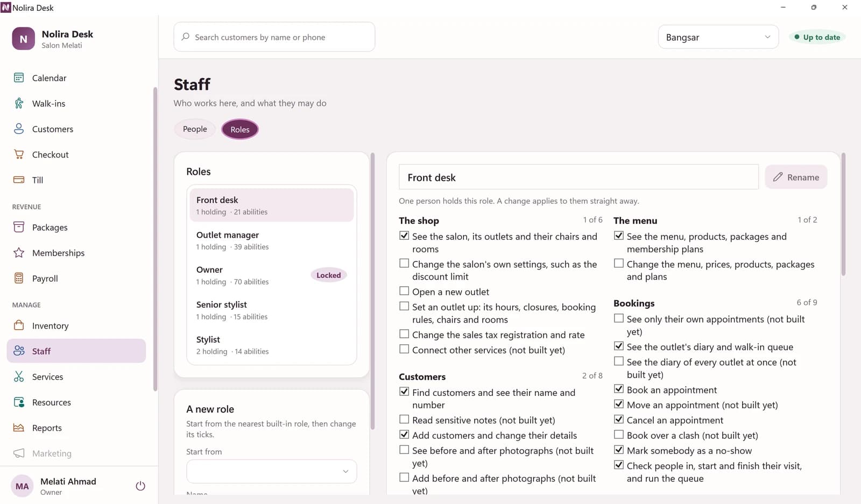861x504 pixels.
Task: Select the Outlet manager role
Action: (271, 240)
